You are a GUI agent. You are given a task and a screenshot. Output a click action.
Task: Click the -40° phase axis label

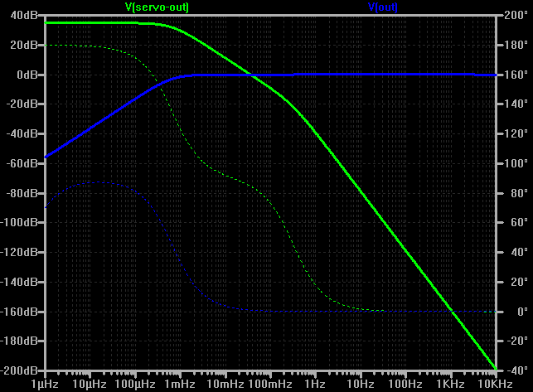[x=517, y=370]
